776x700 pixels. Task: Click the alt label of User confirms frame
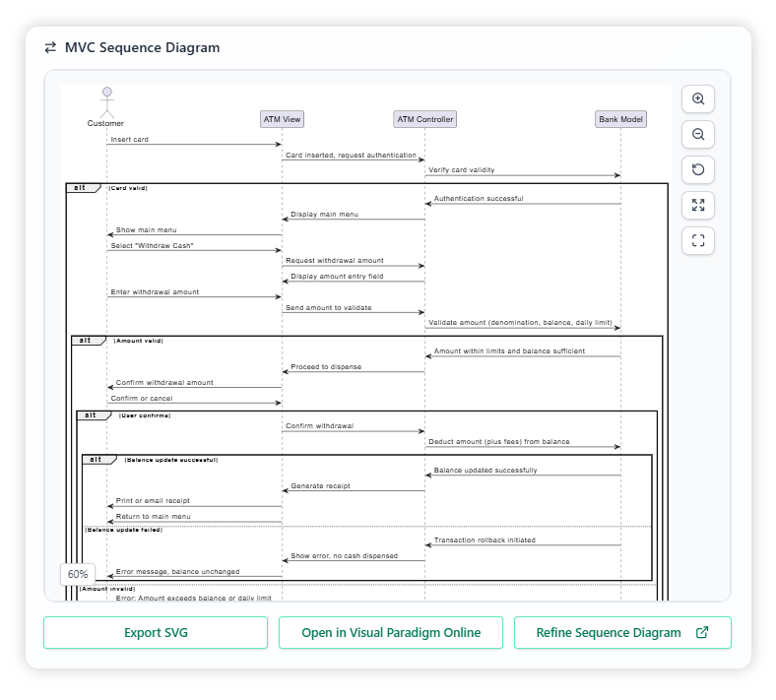[x=91, y=415]
